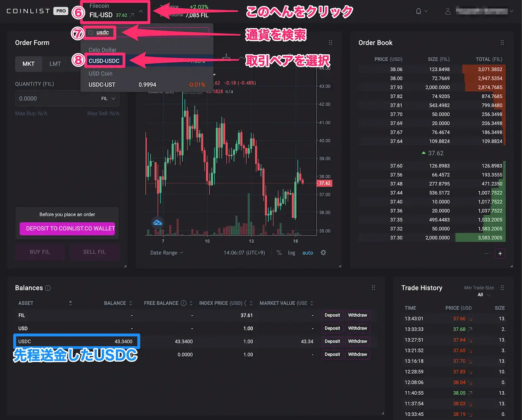This screenshot has height=420, width=522.
Task: Click Deposit to CoinList.co Wallet
Action: pyautogui.click(x=67, y=229)
